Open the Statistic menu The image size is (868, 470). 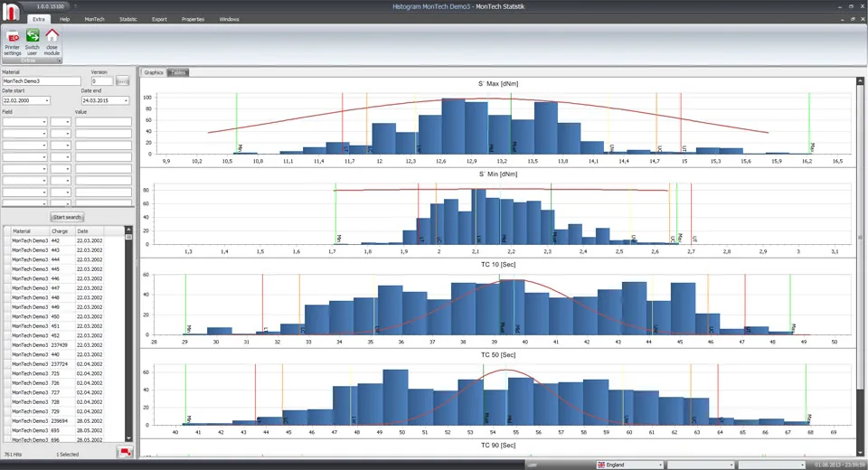(x=127, y=19)
